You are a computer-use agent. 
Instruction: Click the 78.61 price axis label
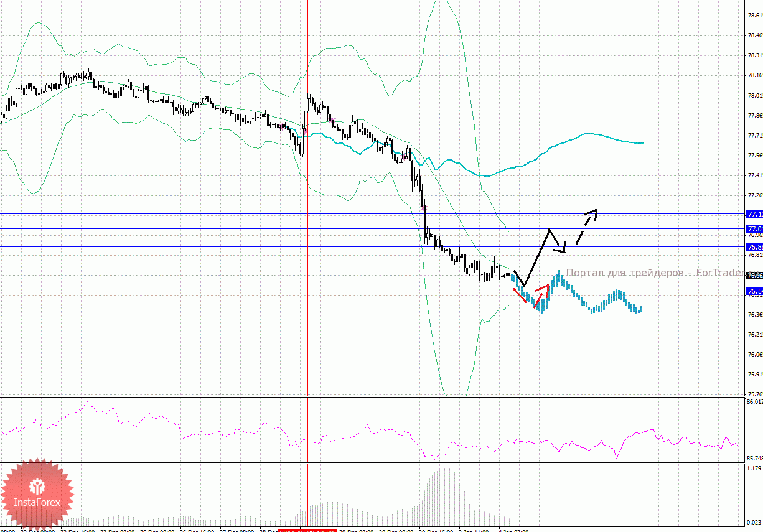click(754, 16)
